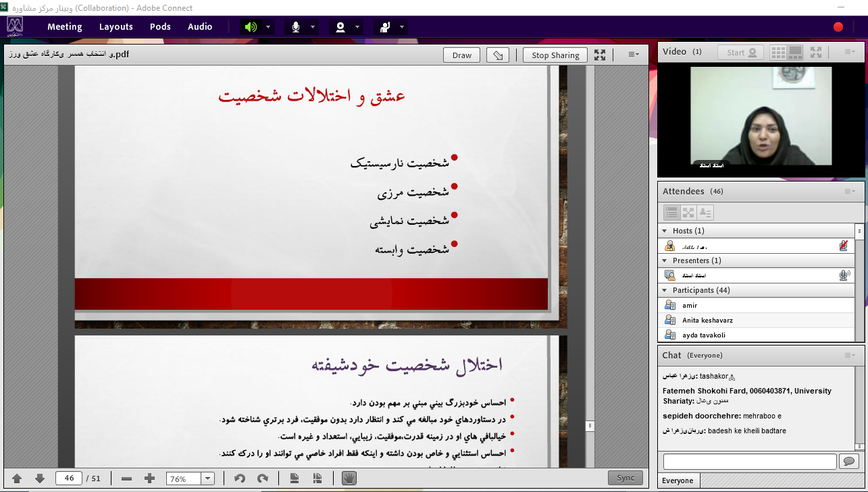The width and height of the screenshot is (868, 492).
Task: Zoom in using the plus icon
Action: tap(150, 479)
